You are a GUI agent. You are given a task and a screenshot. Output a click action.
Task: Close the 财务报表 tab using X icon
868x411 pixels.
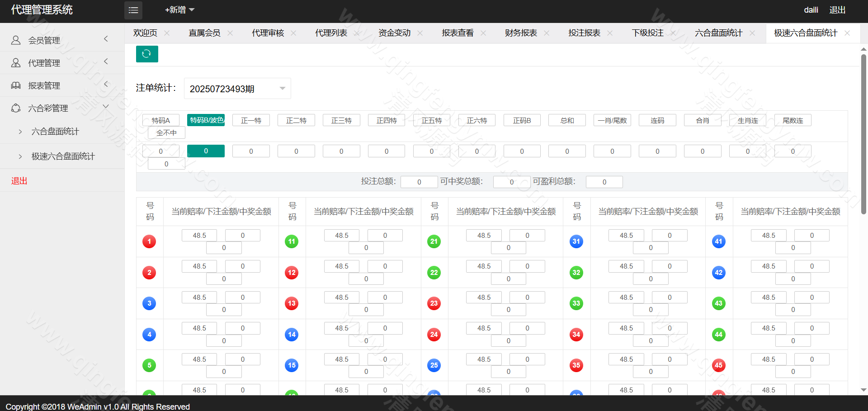pyautogui.click(x=547, y=33)
